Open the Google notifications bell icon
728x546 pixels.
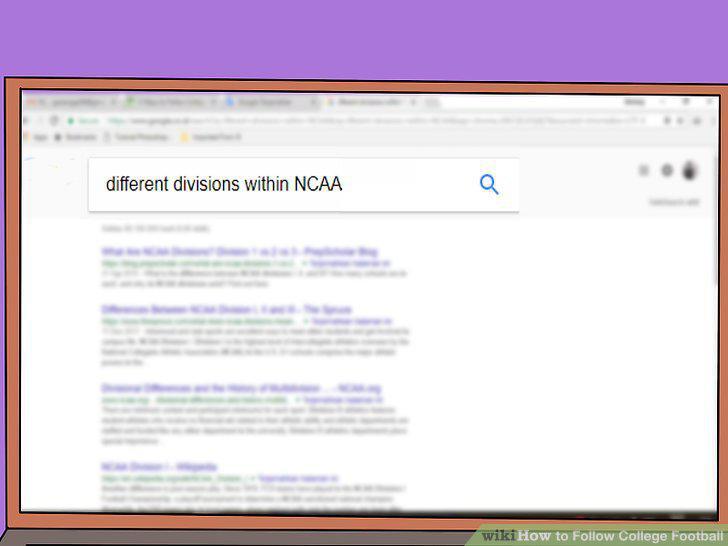coord(667,170)
